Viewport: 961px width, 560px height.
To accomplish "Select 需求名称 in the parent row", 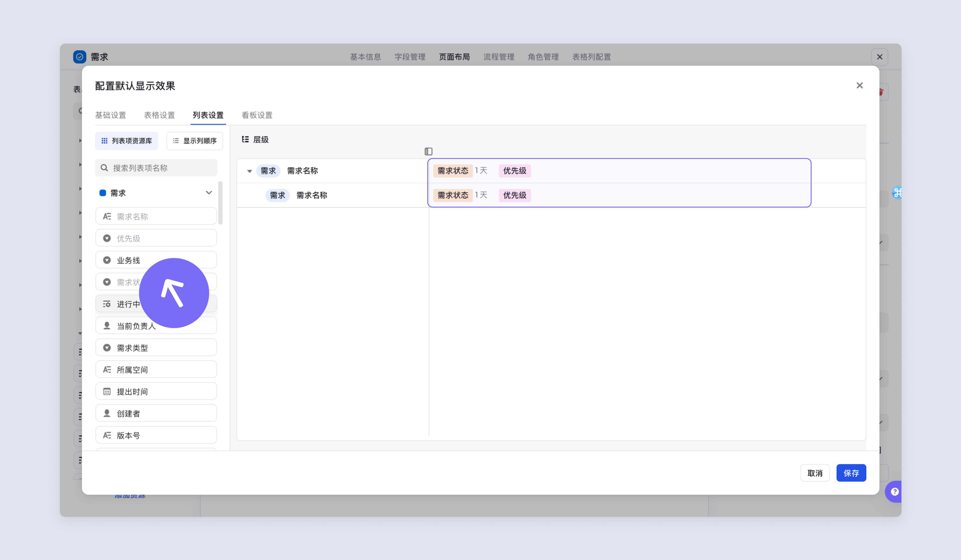I will [x=302, y=171].
